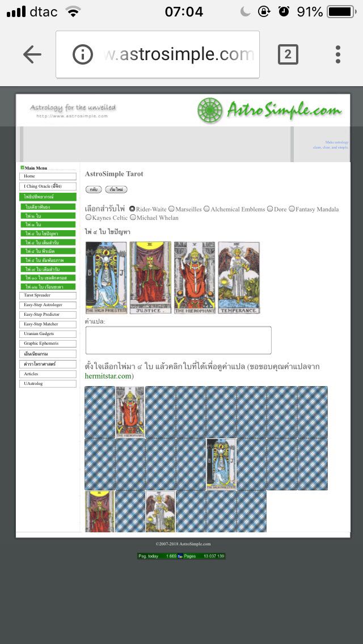Choose the ไพ่ ๓ ใบ three-card spread
The height and width of the screenshot is (644, 363).
(x=48, y=224)
